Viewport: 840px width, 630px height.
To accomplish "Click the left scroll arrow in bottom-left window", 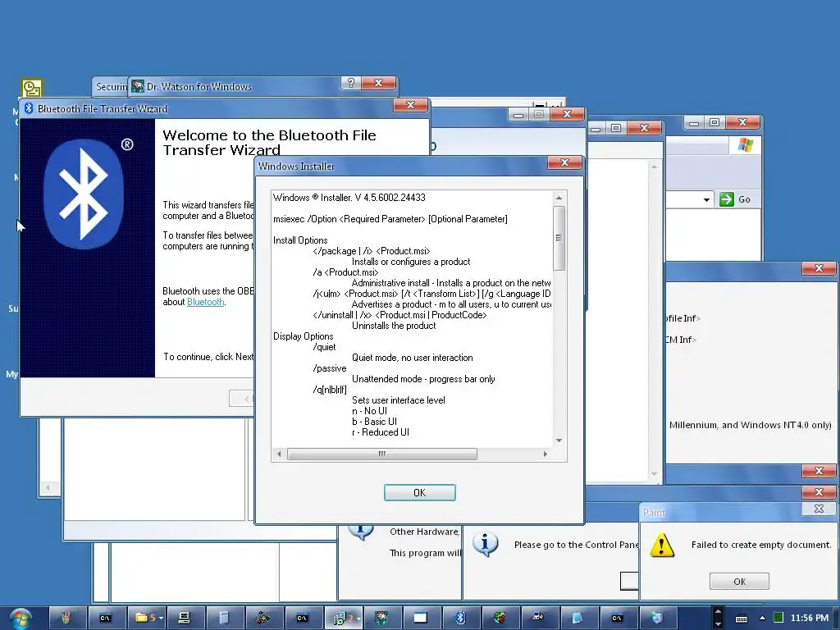I will [48, 487].
